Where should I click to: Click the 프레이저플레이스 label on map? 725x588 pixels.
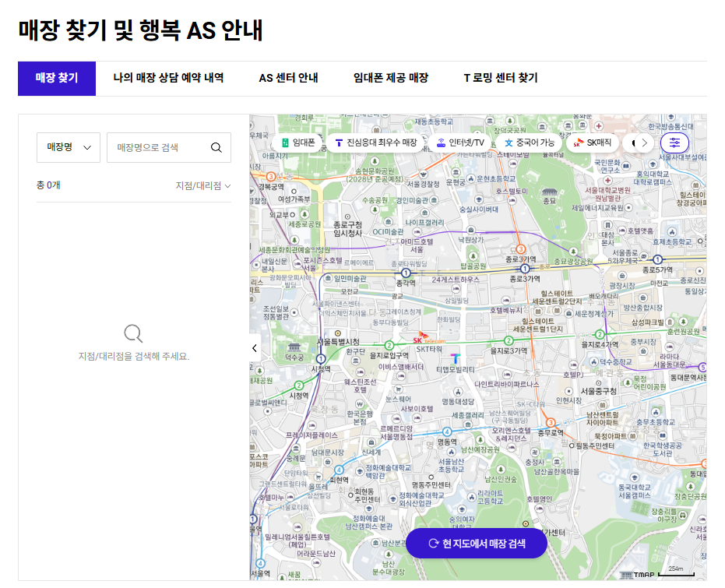[311, 435]
